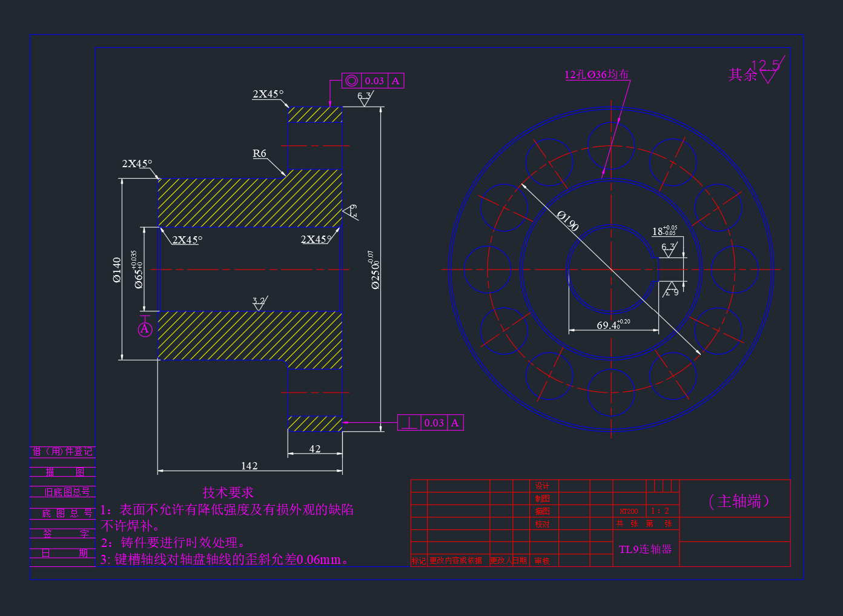
Task: Click the perpendicularity tolerance frame 0.03 A
Action: pos(431,423)
